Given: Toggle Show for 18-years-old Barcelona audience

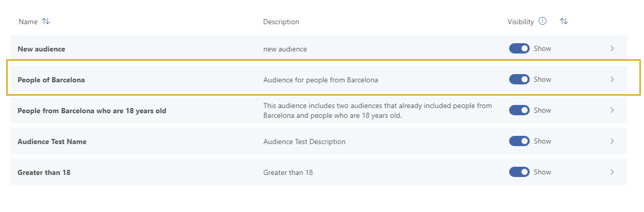Looking at the screenshot, I should [x=519, y=110].
